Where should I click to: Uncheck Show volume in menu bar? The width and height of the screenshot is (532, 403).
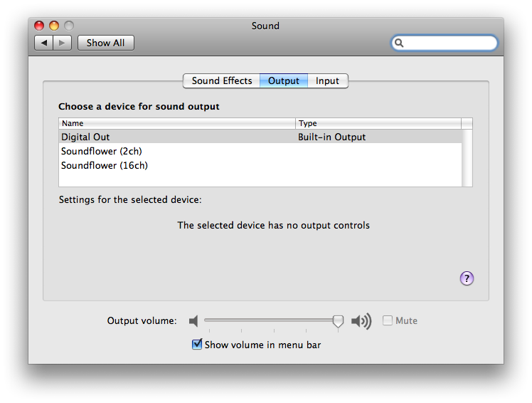[x=197, y=344]
